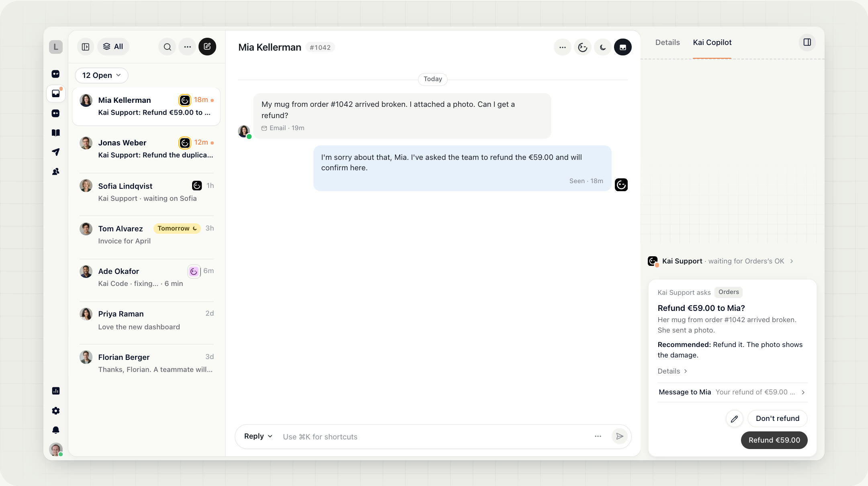868x486 pixels.
Task: Open the Reply type dropdown
Action: point(258,436)
